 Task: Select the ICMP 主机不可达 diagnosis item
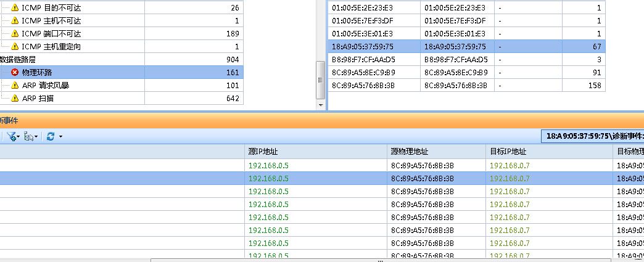coord(122,20)
